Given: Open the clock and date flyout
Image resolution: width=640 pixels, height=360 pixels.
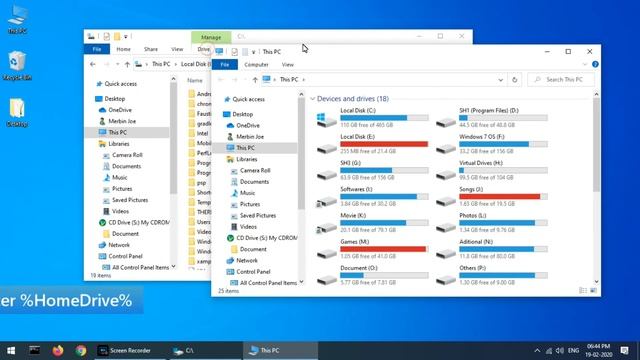Looking at the screenshot, I should tap(599, 351).
